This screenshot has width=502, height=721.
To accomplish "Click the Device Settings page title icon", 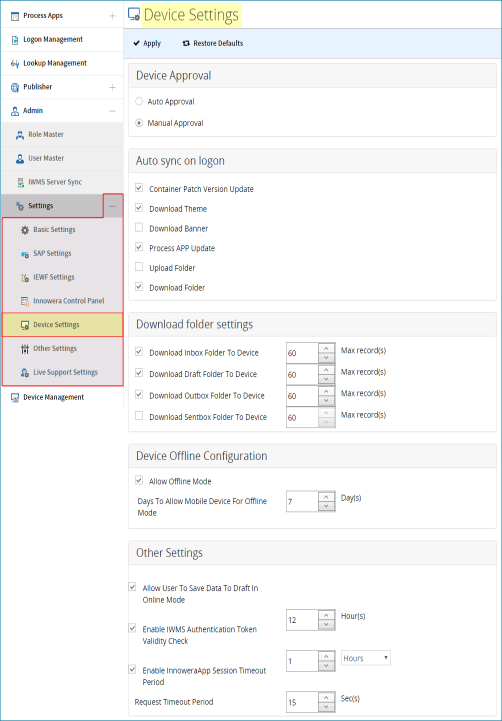I will [x=134, y=15].
